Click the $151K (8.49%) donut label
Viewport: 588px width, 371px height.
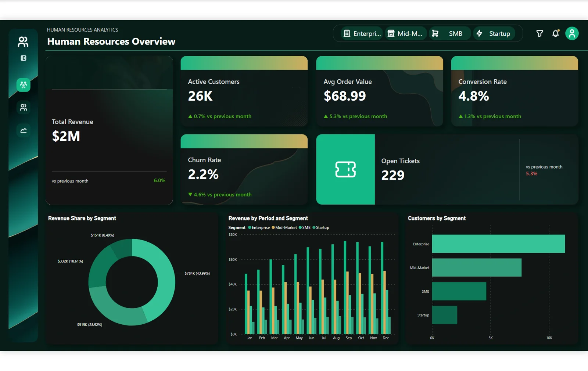pos(103,235)
